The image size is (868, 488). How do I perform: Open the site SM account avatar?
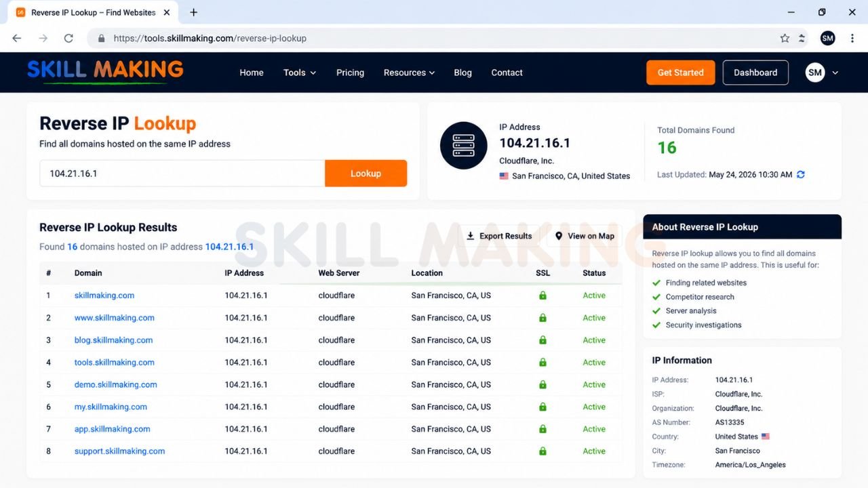pyautogui.click(x=815, y=73)
